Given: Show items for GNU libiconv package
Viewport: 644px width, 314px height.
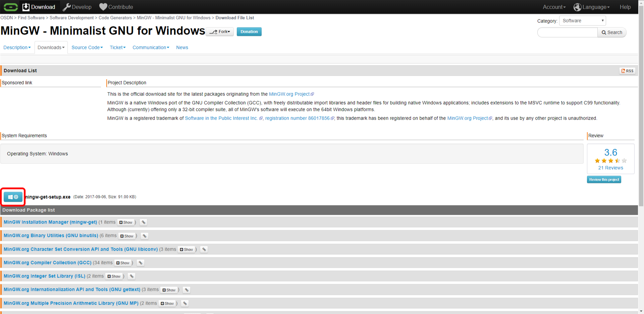Looking at the screenshot, I should click(186, 250).
